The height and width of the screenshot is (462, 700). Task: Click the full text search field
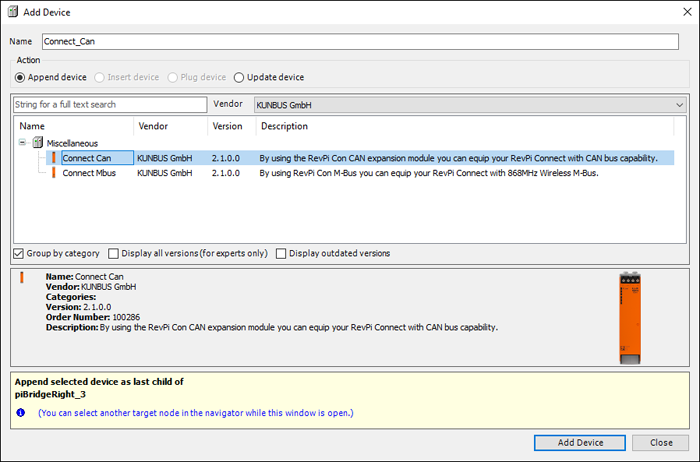[110, 104]
